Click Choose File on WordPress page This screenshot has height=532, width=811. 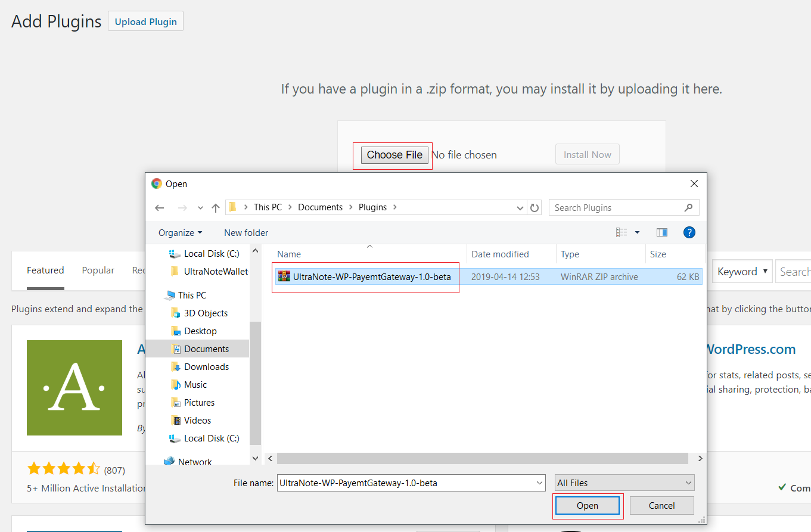[x=394, y=155]
